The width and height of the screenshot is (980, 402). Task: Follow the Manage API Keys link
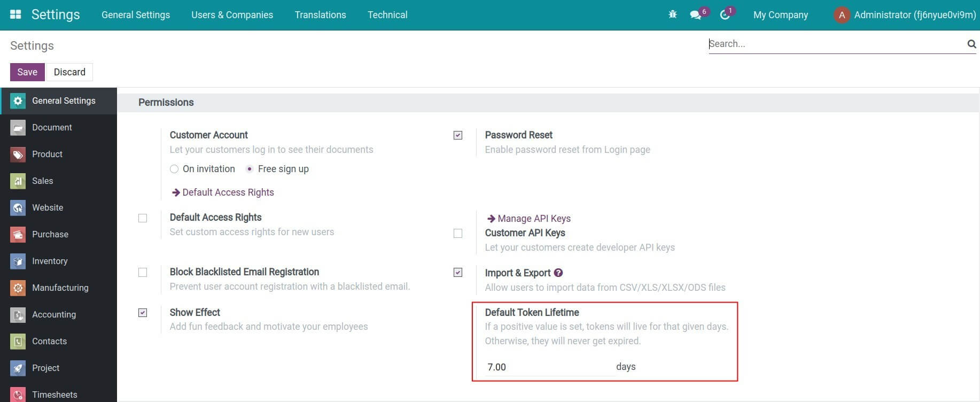point(533,219)
